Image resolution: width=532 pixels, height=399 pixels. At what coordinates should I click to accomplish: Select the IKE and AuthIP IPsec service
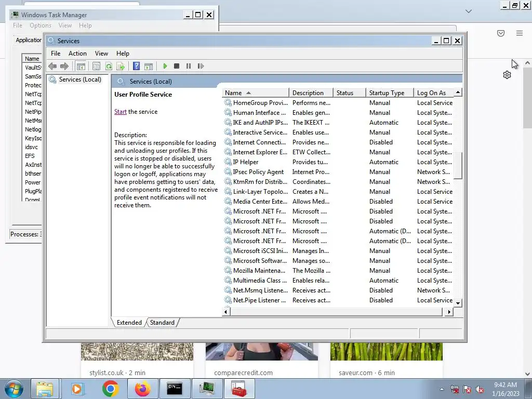click(x=338, y=123)
